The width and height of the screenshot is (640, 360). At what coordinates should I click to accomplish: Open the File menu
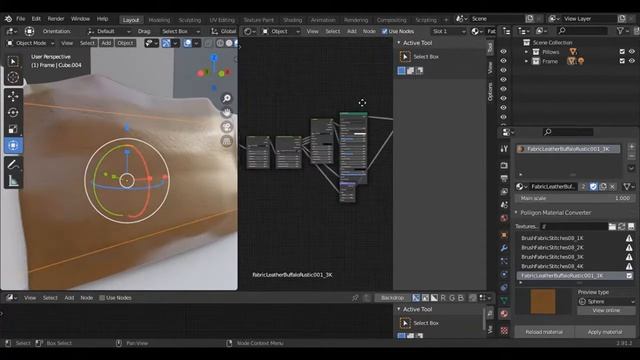point(20,19)
